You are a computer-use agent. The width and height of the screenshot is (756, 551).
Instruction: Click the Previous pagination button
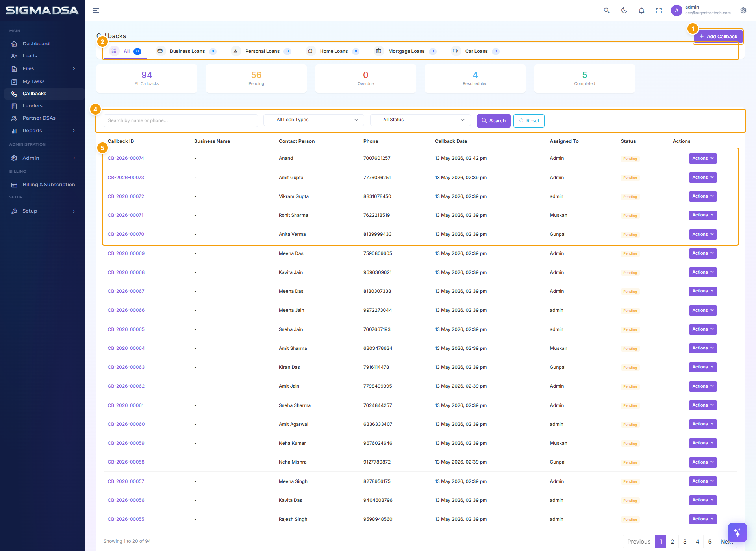(639, 542)
